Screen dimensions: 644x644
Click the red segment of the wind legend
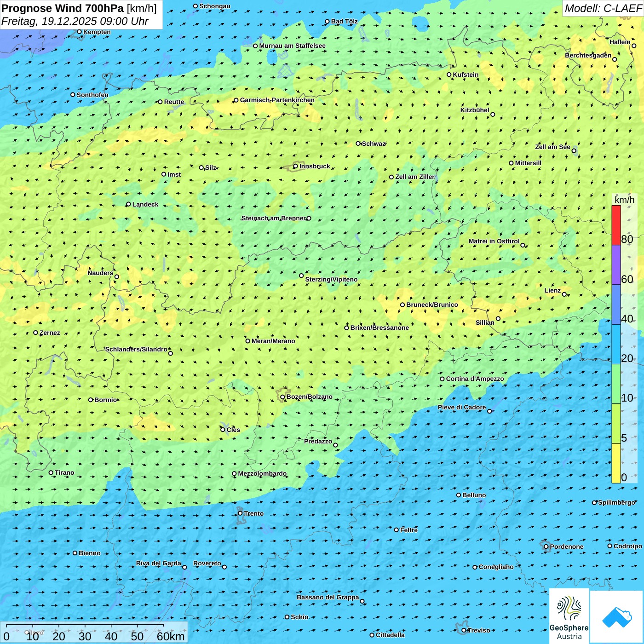click(616, 225)
